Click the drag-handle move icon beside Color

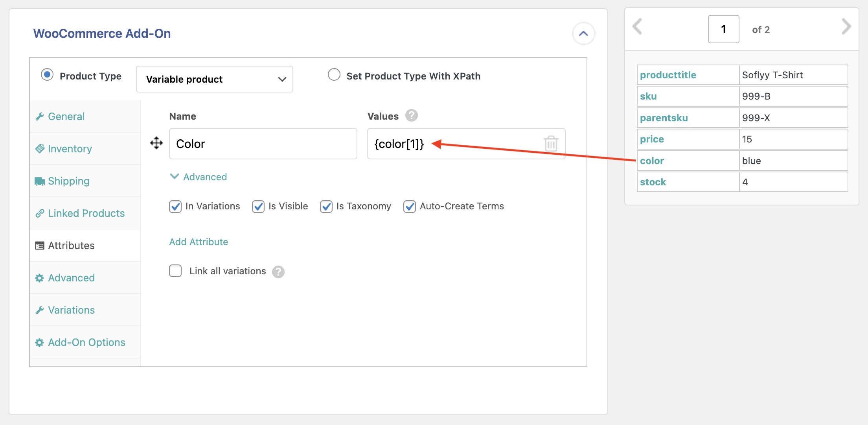click(156, 143)
